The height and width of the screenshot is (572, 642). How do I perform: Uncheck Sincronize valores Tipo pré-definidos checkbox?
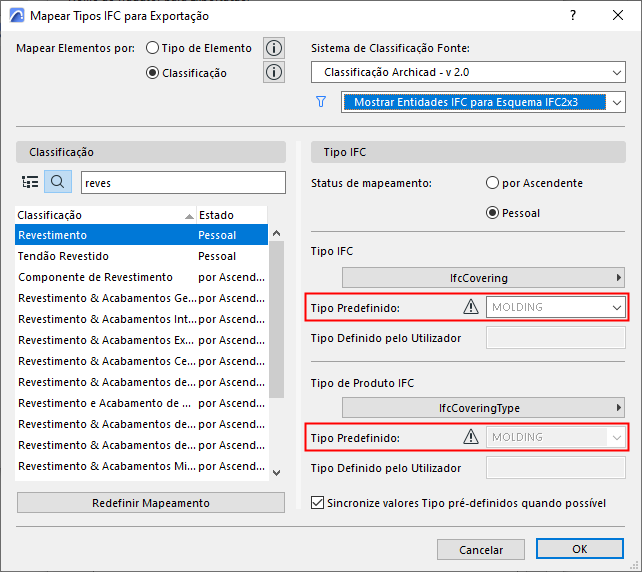coord(319,503)
